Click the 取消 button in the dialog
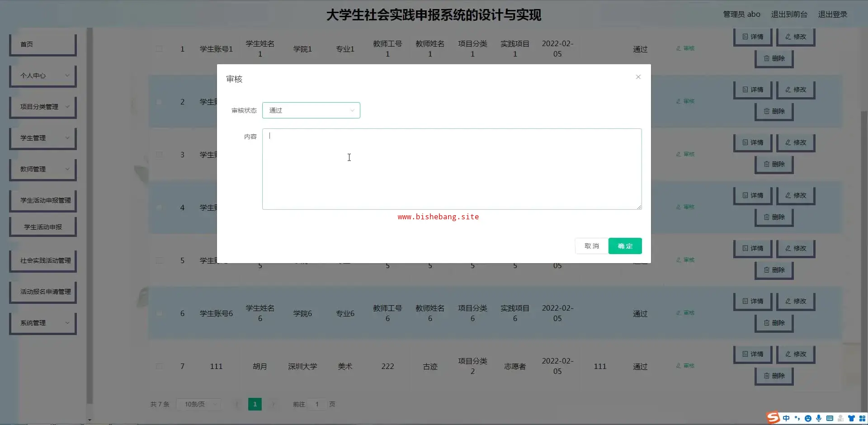Image resolution: width=868 pixels, height=425 pixels. pyautogui.click(x=591, y=246)
